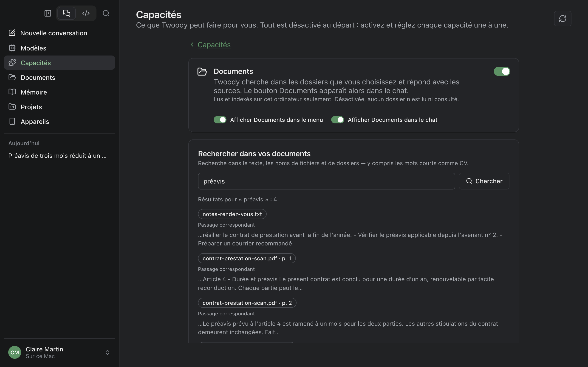Click the Appareils device icon
This screenshot has width=588, height=367.
[x=12, y=121]
